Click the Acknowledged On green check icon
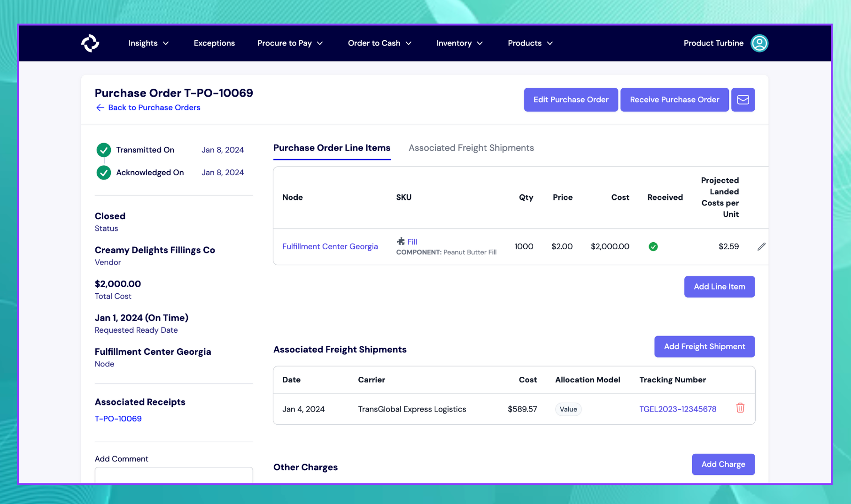The image size is (851, 504). tap(104, 173)
